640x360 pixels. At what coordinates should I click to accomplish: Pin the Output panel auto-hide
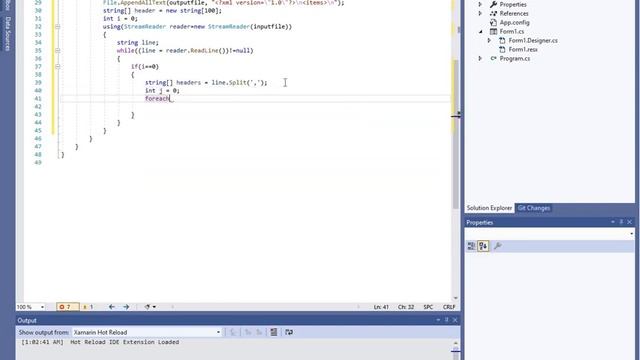447,320
